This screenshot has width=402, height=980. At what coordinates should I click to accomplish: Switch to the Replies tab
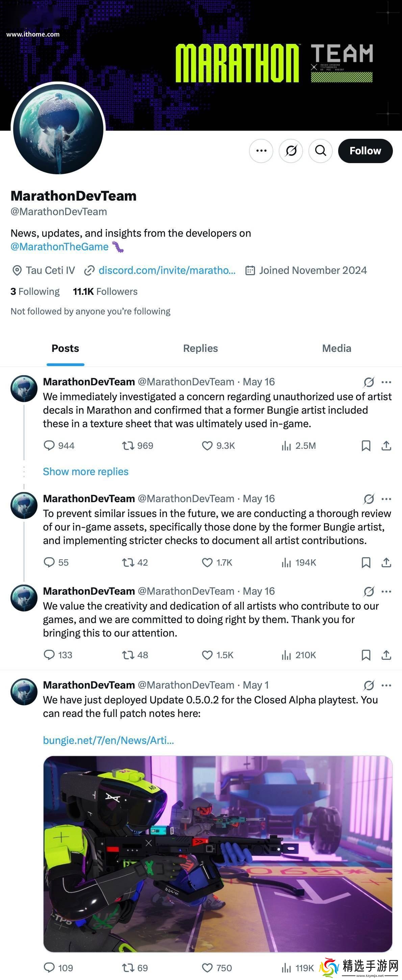coord(200,348)
